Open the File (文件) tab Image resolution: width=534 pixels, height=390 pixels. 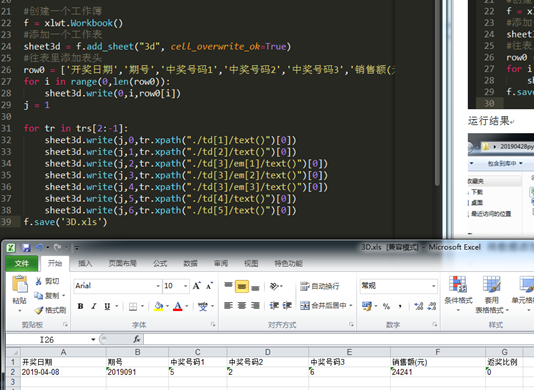click(21, 263)
